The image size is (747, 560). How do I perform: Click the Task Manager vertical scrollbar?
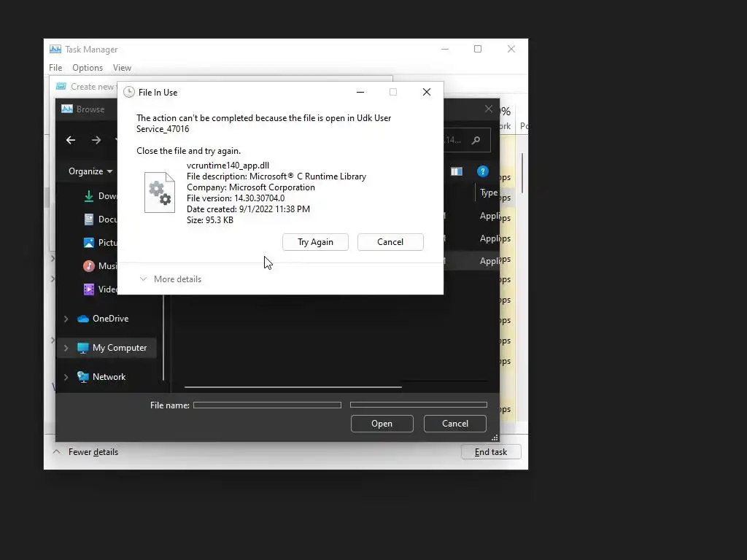[522, 174]
